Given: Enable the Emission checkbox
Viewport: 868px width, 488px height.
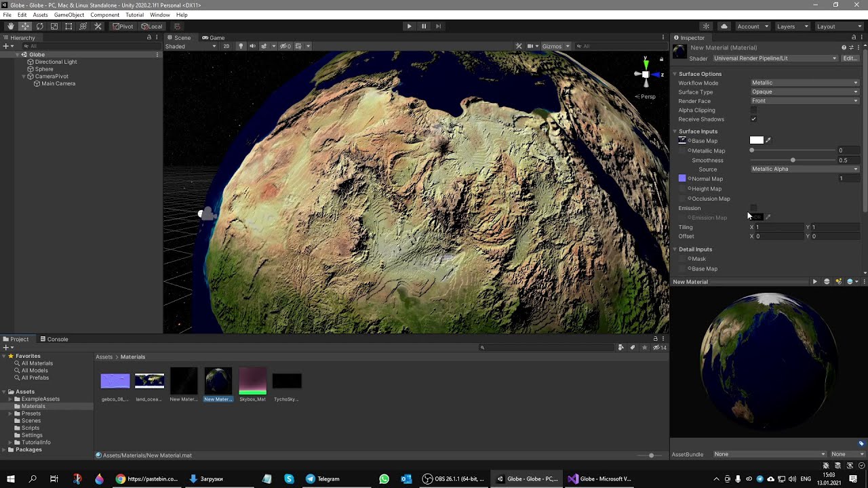Looking at the screenshot, I should (753, 208).
